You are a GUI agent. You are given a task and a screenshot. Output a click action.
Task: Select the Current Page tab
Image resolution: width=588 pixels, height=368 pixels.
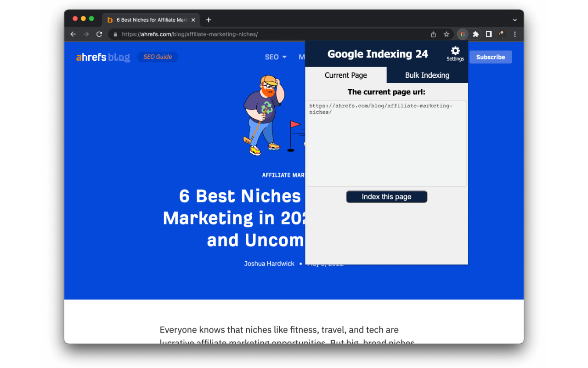point(346,75)
